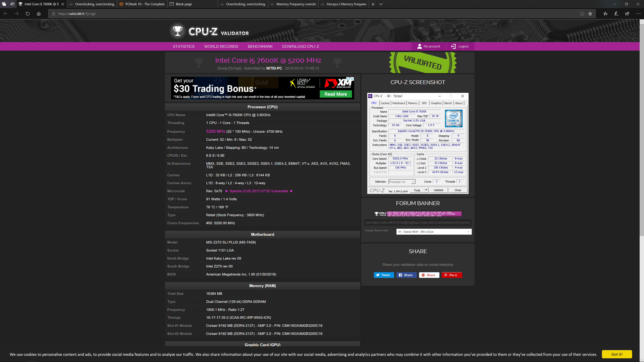
Task: Click the address bar URL
Action: click(77, 14)
